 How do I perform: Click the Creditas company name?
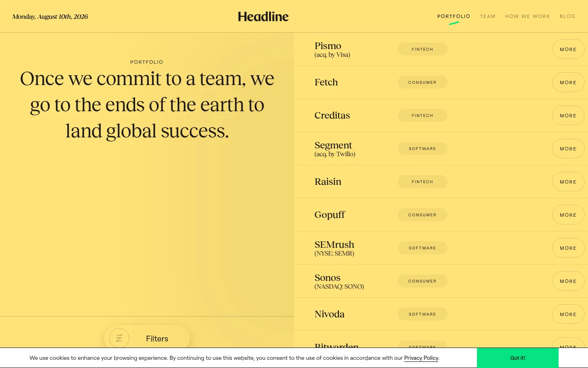pos(332,115)
